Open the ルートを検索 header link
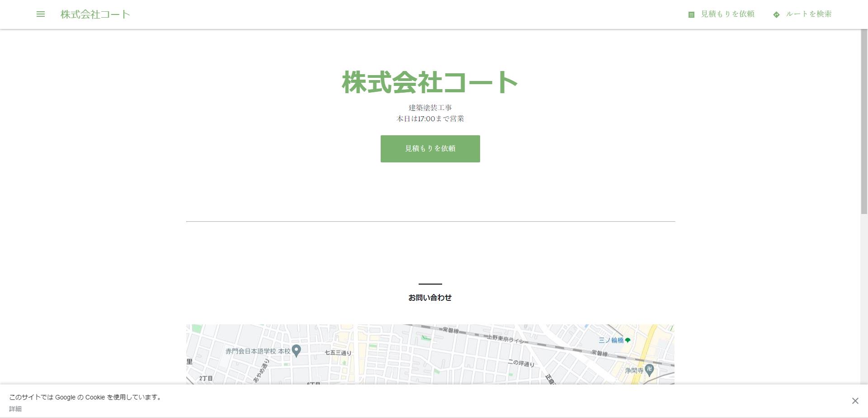Image resolution: width=868 pixels, height=418 pixels. (x=809, y=14)
